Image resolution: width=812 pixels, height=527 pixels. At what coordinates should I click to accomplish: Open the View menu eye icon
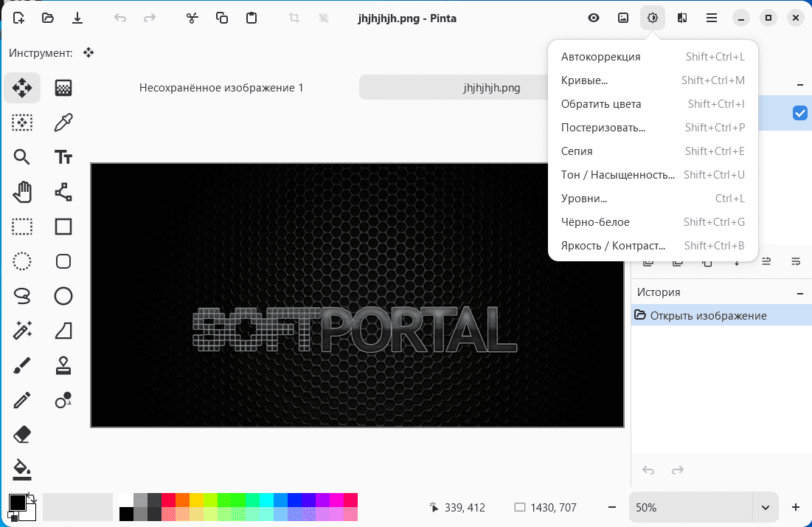[x=594, y=18]
